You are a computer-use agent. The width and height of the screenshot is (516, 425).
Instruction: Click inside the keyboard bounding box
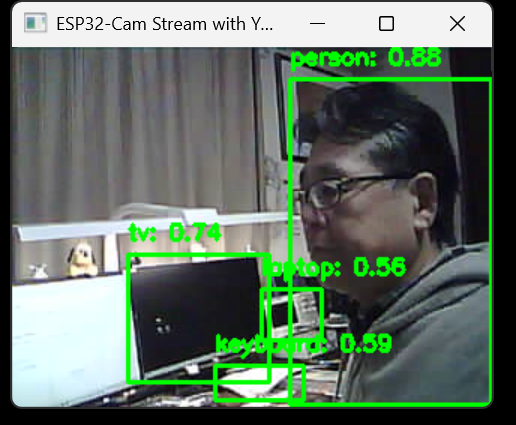click(259, 383)
